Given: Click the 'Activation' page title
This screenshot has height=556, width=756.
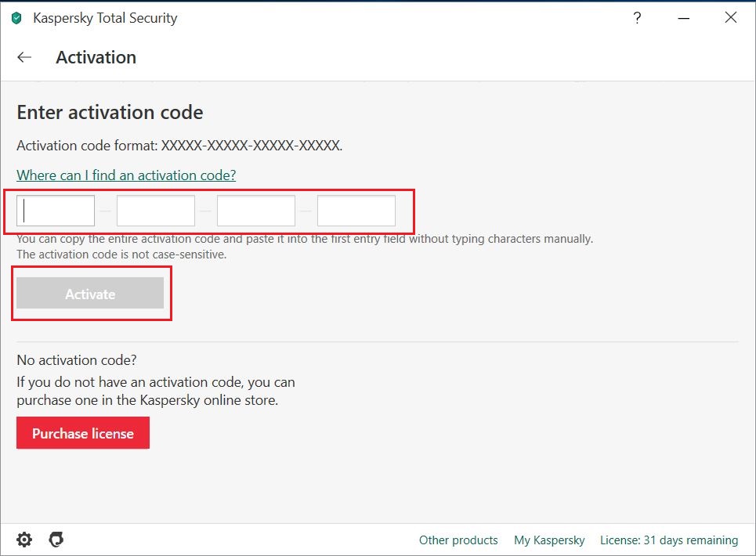Looking at the screenshot, I should (x=96, y=57).
